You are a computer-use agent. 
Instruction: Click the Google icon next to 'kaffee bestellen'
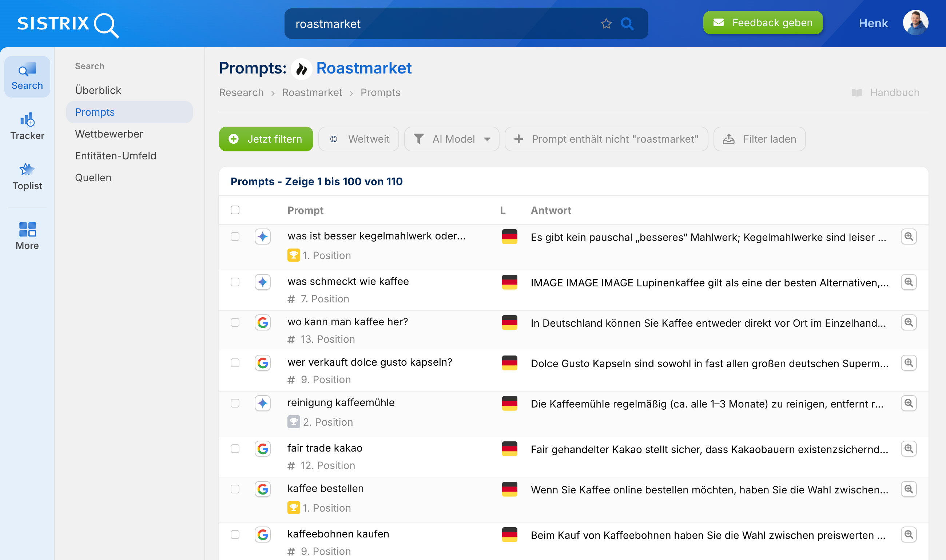point(263,489)
